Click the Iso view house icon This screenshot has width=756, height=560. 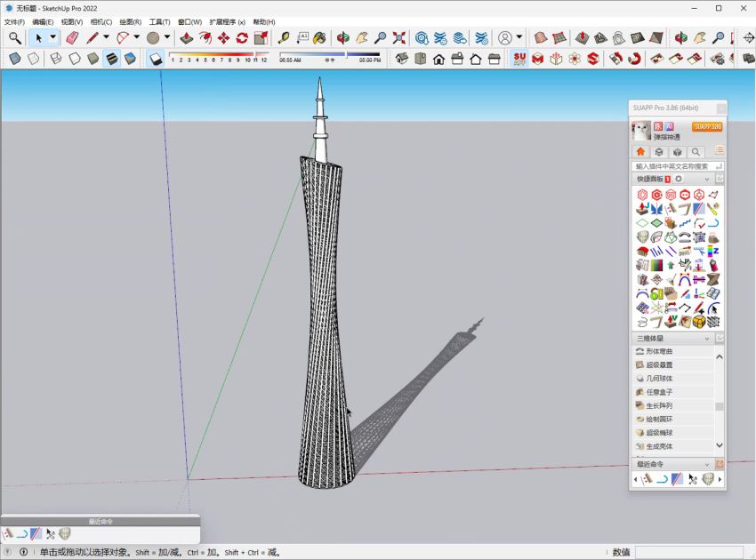tap(402, 59)
